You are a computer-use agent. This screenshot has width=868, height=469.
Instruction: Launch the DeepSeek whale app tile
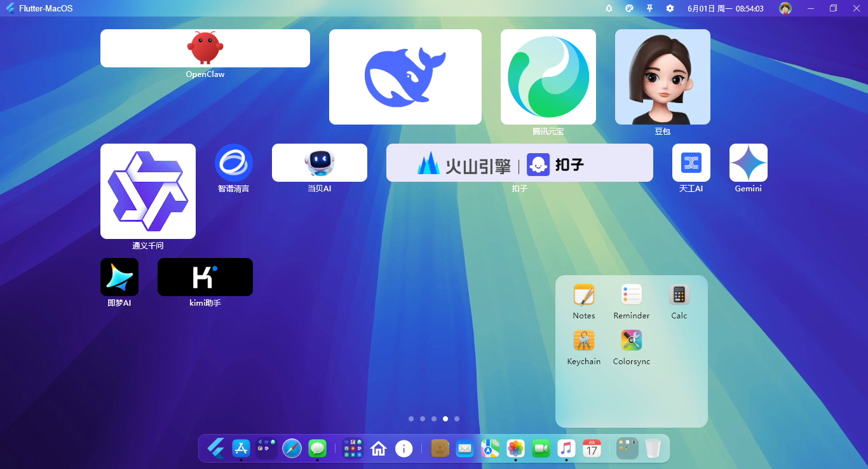[x=405, y=77]
